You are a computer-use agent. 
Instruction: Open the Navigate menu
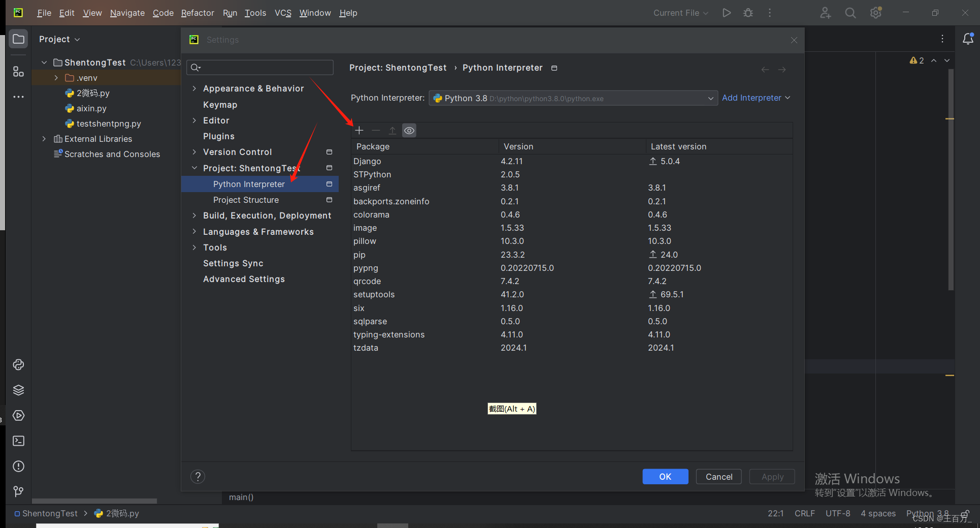pos(127,13)
